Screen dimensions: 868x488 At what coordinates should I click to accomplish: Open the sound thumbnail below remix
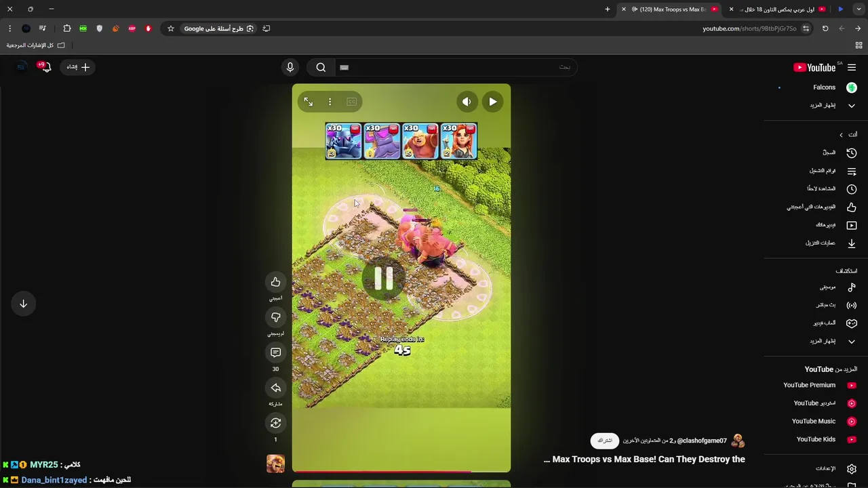pyautogui.click(x=275, y=464)
